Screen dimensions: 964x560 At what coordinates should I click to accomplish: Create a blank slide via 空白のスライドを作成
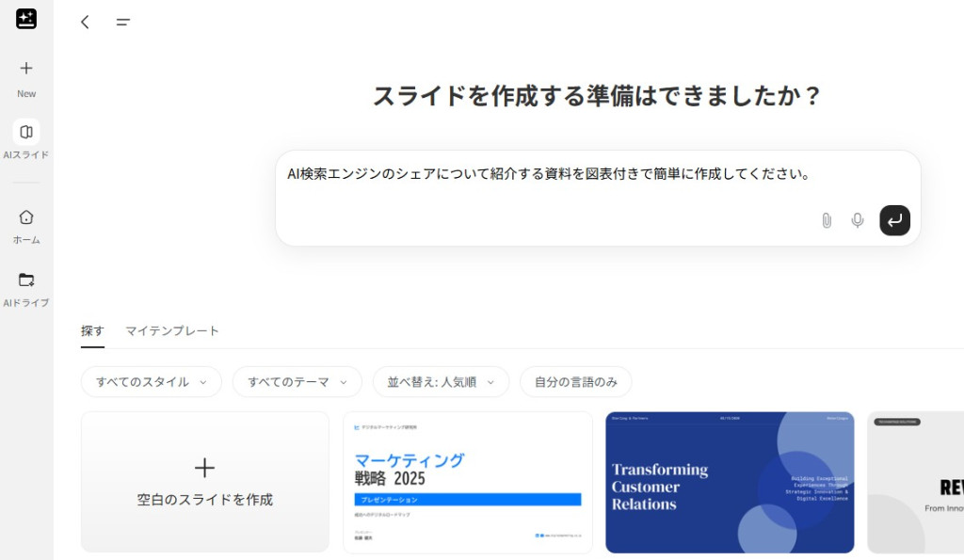coord(204,481)
